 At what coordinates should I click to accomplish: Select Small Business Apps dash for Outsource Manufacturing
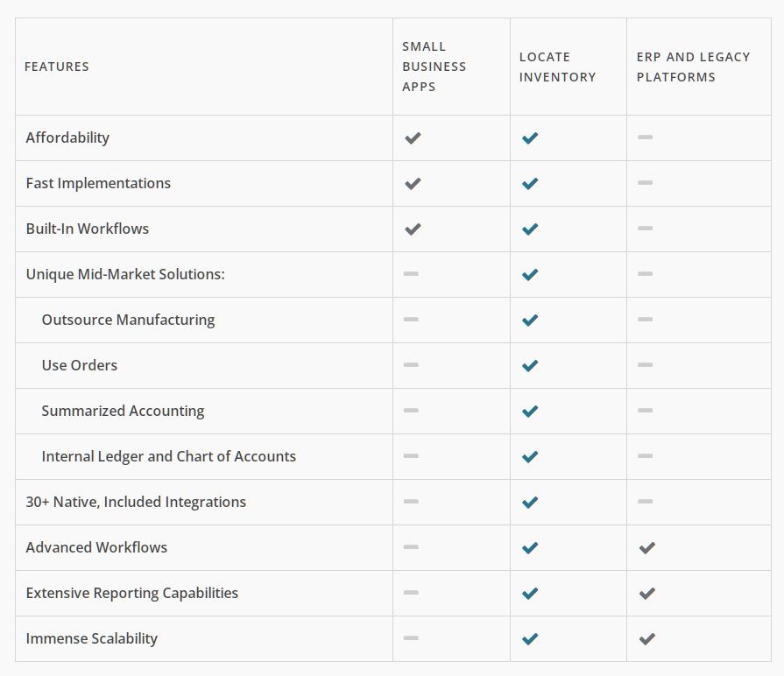pyautogui.click(x=411, y=319)
